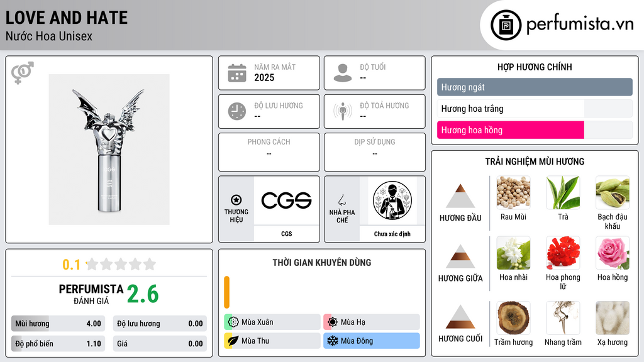Click the Mùa Đông snowflake icon

333,341
